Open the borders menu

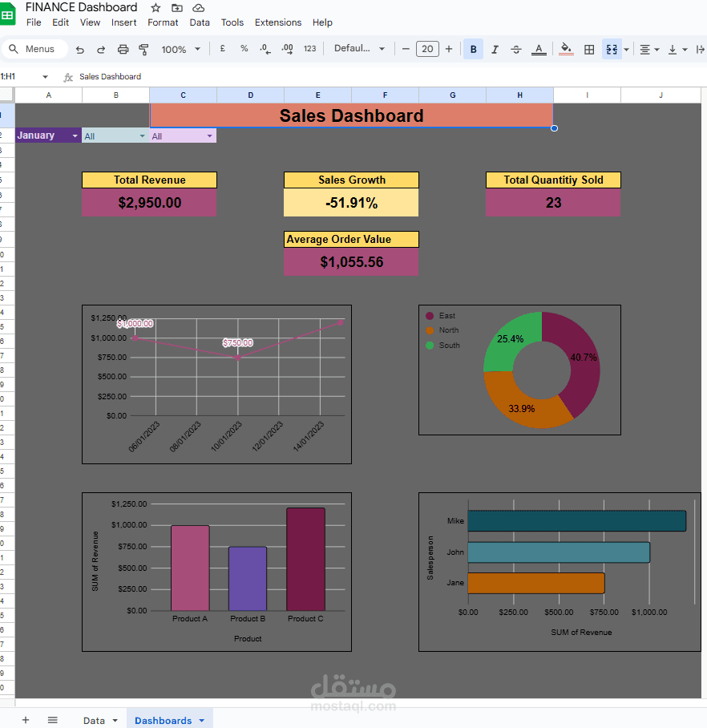click(589, 49)
